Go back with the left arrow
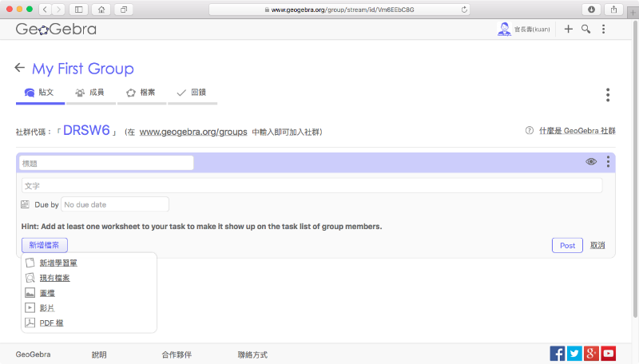Image resolution: width=639 pixels, height=364 pixels. (x=19, y=68)
